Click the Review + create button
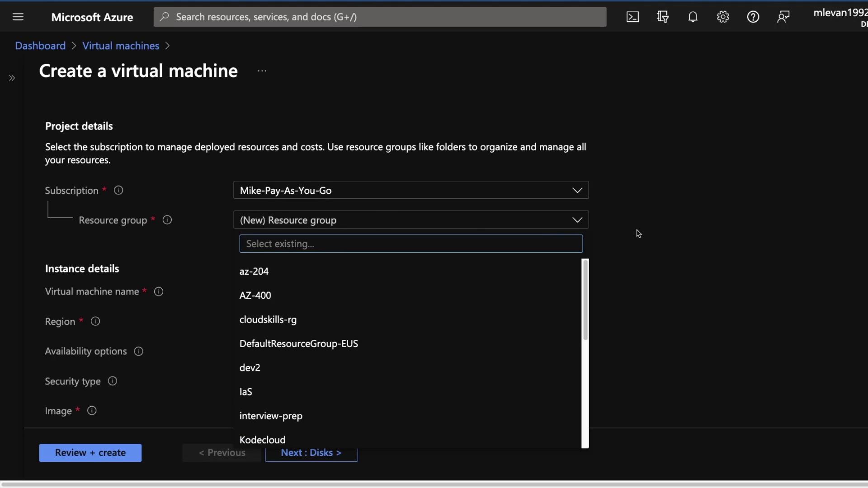 point(90,453)
